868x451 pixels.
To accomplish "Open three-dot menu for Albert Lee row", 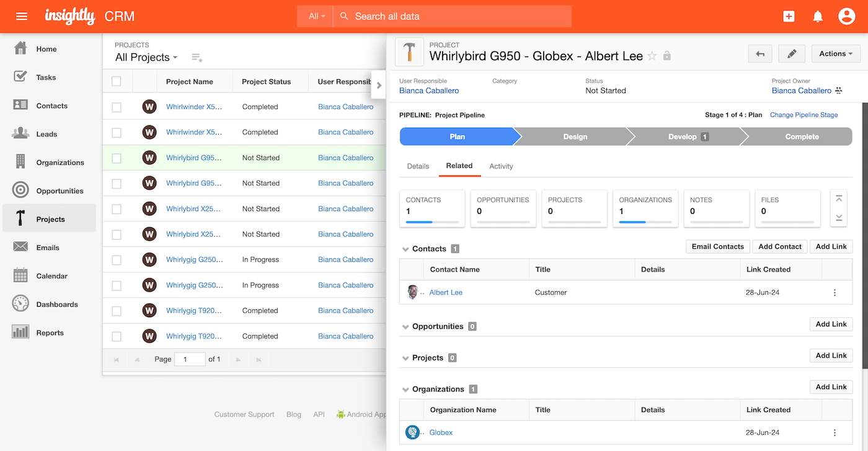I will [x=835, y=292].
